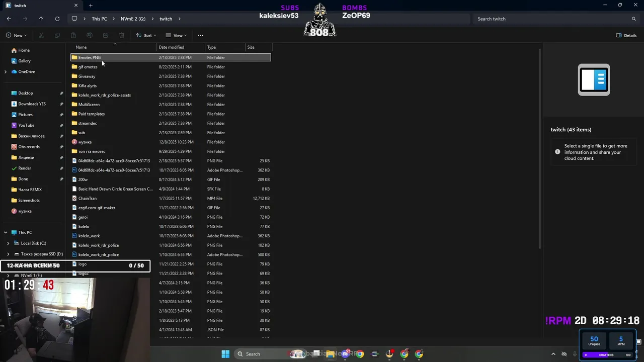Go back to the previous folder
Screen dimensions: 644x362
(x=9, y=19)
